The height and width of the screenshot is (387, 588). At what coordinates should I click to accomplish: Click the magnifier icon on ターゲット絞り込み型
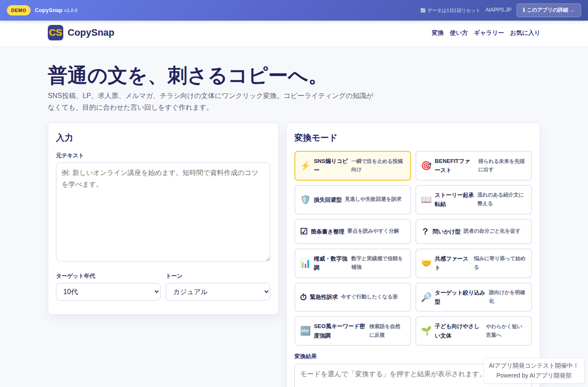tap(426, 297)
